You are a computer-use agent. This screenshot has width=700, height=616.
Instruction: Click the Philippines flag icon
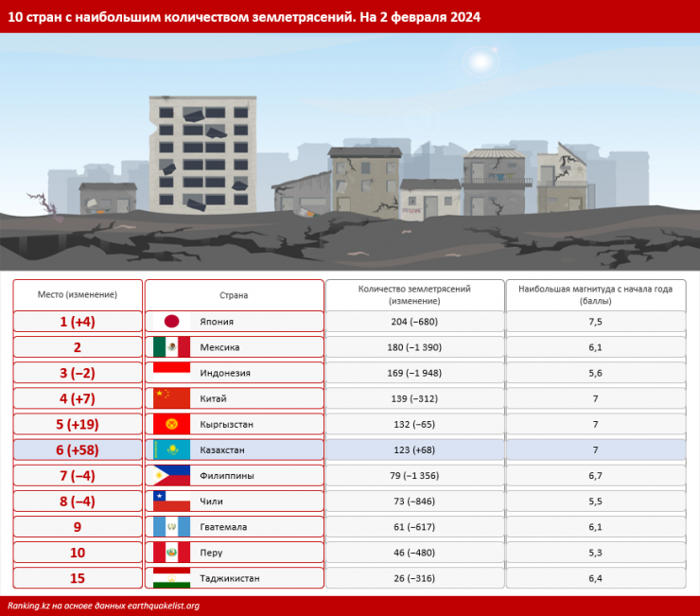point(171,475)
